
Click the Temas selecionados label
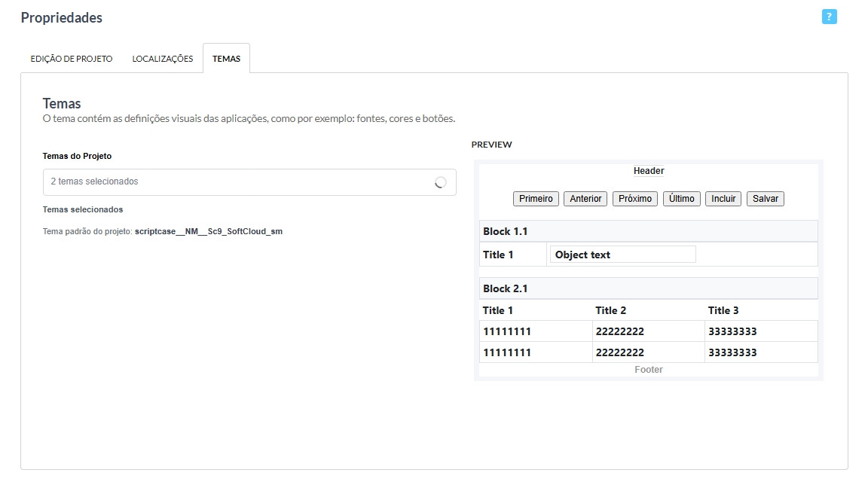[x=83, y=210]
